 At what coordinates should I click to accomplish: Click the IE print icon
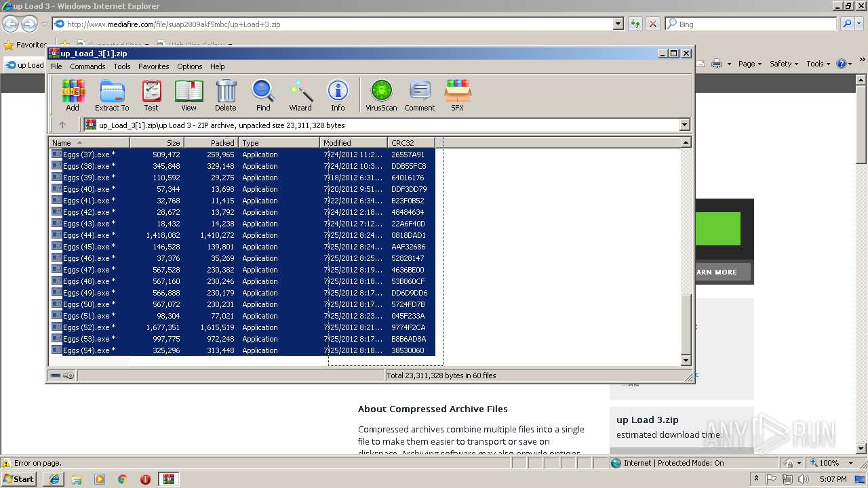tap(717, 64)
